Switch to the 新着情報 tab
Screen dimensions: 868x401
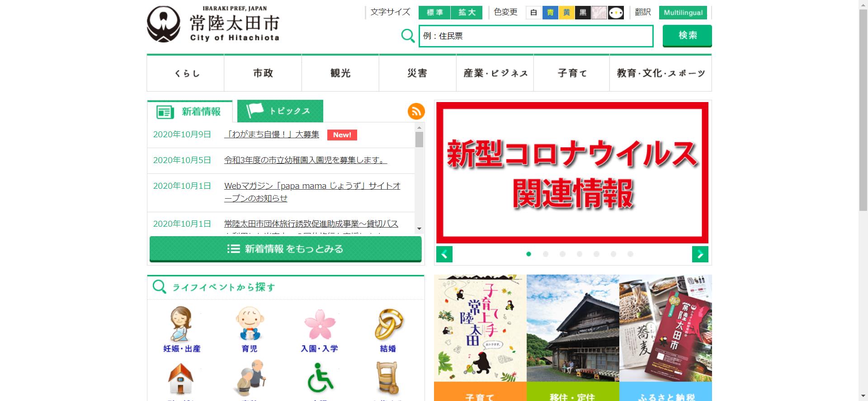(x=189, y=112)
